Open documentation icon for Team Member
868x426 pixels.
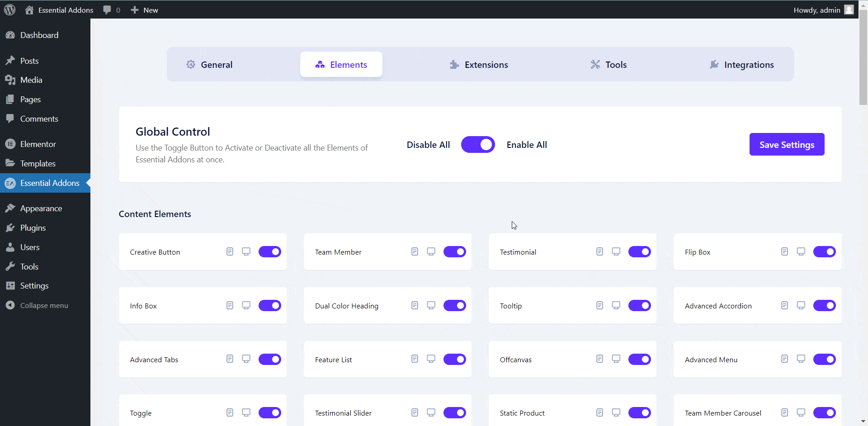coord(415,251)
